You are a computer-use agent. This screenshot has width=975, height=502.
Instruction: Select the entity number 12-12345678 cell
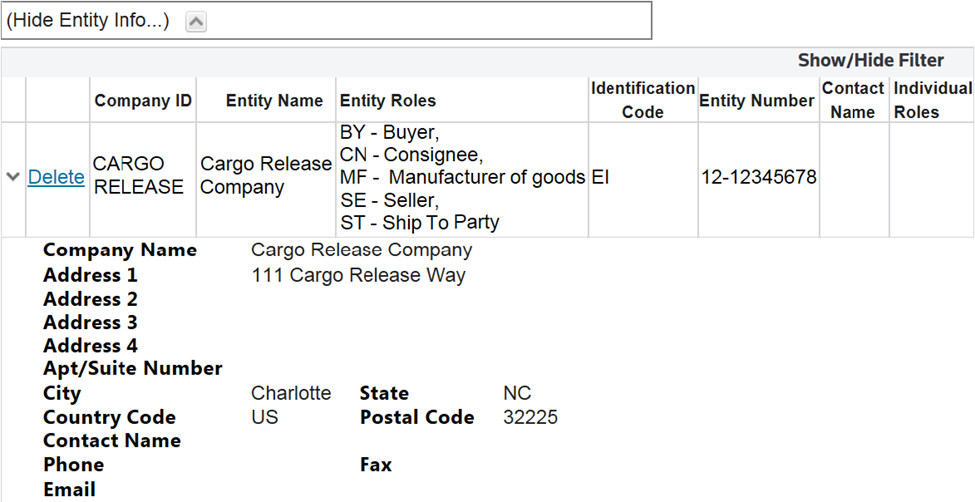pyautogui.click(x=759, y=177)
